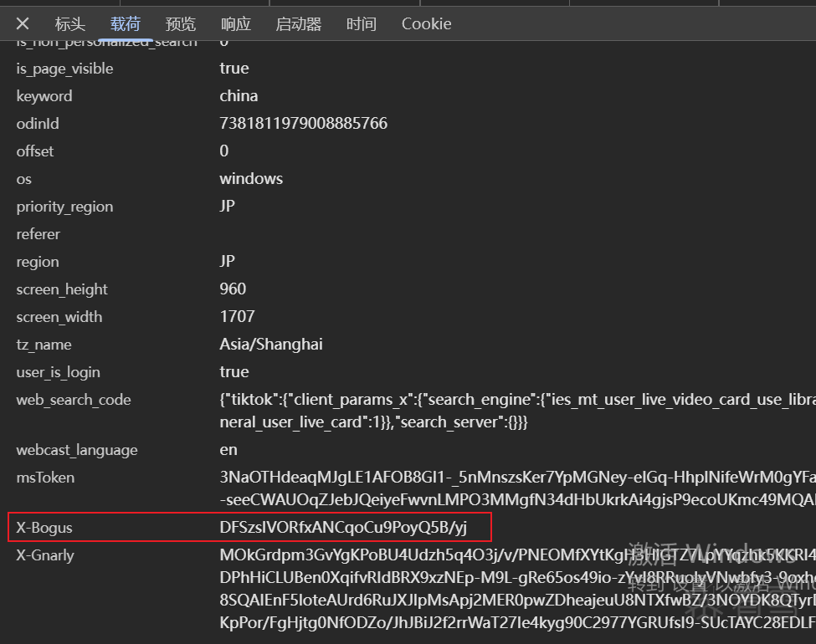Click the webcast_language value en
The height and width of the screenshot is (644, 816).
point(228,450)
